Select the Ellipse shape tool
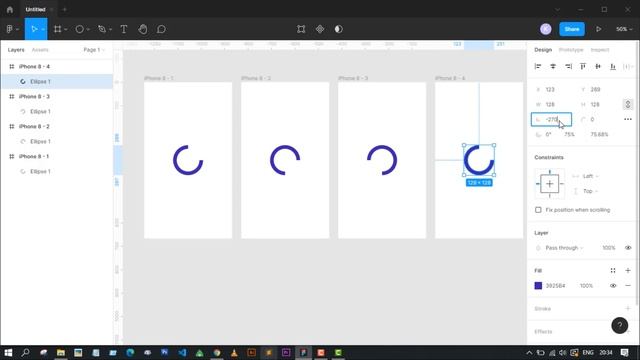 click(x=80, y=29)
